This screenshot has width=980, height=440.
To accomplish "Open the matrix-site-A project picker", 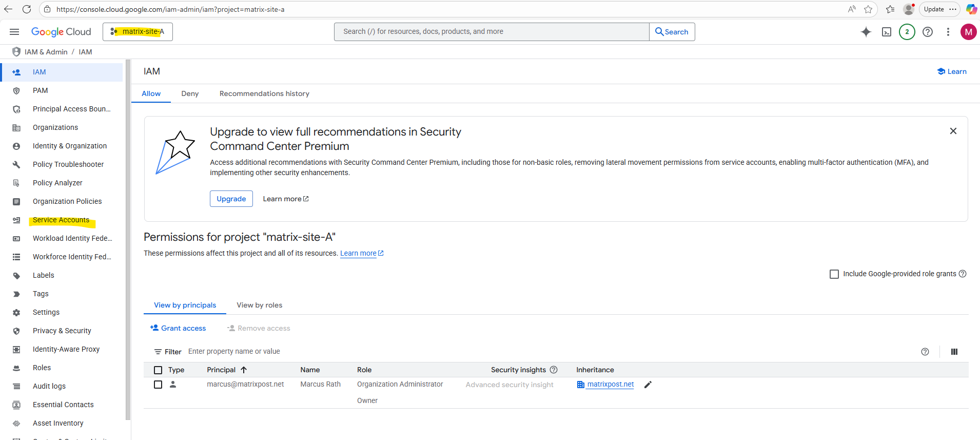I will [138, 32].
